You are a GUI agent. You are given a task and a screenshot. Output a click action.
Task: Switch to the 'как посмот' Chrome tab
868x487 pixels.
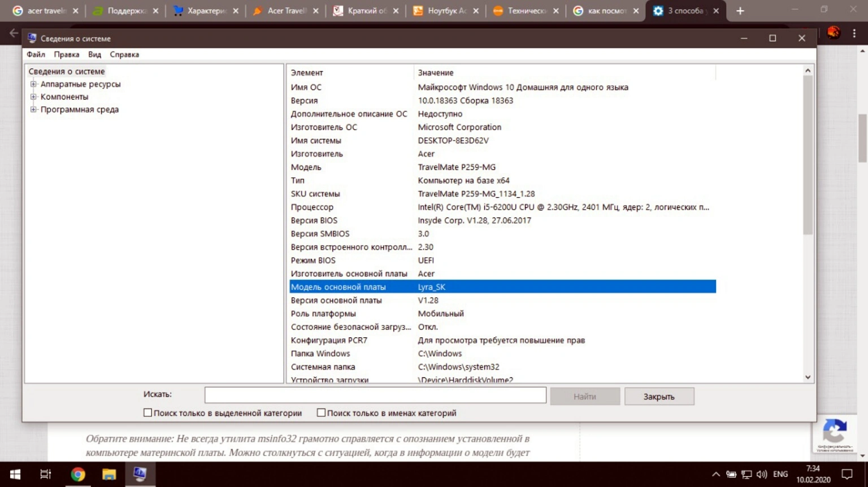click(606, 11)
